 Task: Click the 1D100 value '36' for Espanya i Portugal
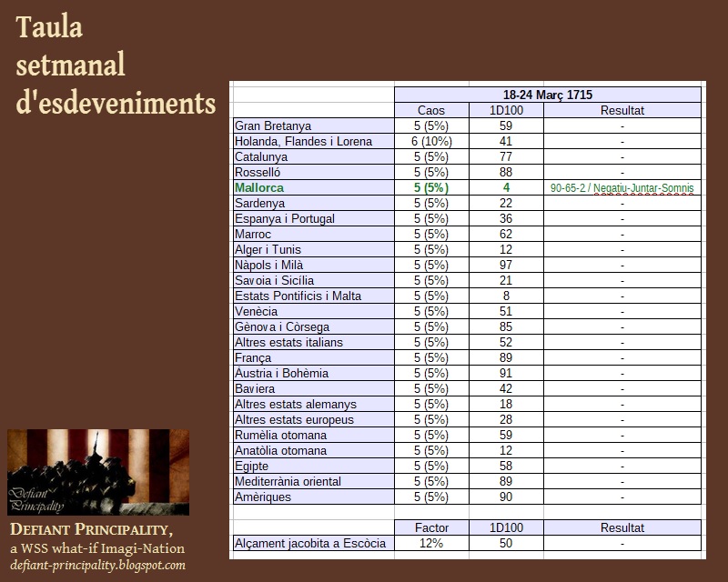pos(506,218)
